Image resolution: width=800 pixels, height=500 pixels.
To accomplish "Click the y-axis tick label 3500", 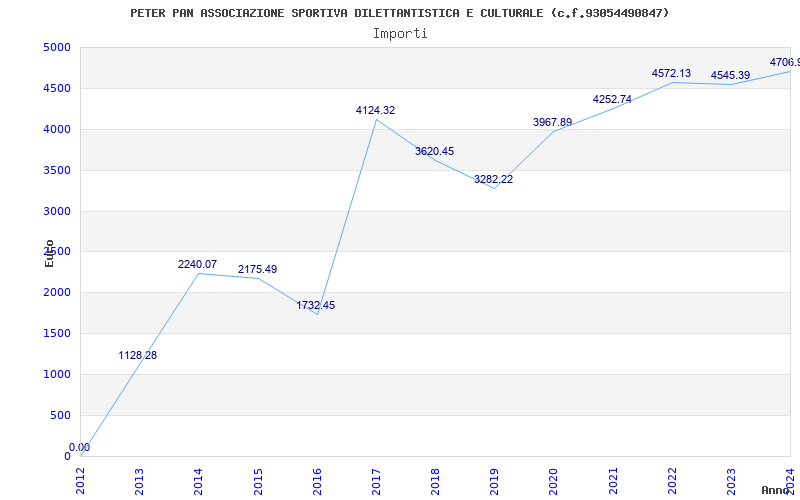I will (x=57, y=170).
